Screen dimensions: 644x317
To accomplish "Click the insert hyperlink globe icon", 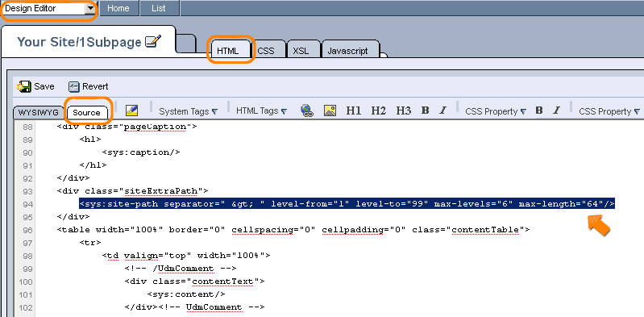I will (306, 111).
